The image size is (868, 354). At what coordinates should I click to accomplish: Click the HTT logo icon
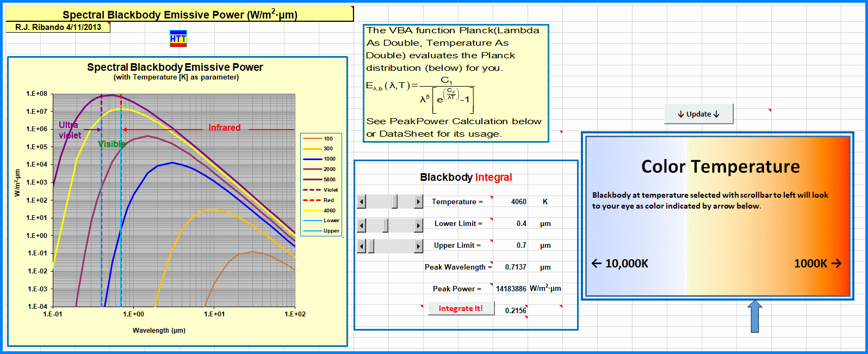coord(178,39)
